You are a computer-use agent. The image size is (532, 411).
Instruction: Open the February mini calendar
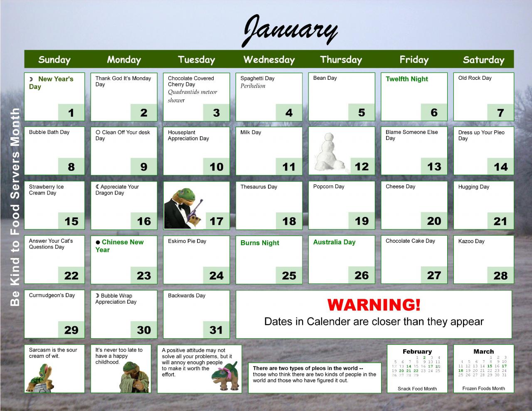417,369
